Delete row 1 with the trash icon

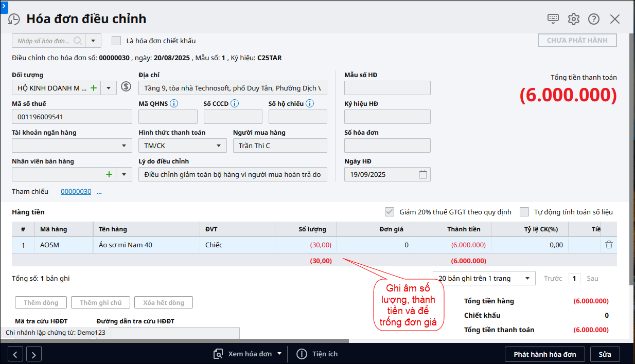click(609, 245)
